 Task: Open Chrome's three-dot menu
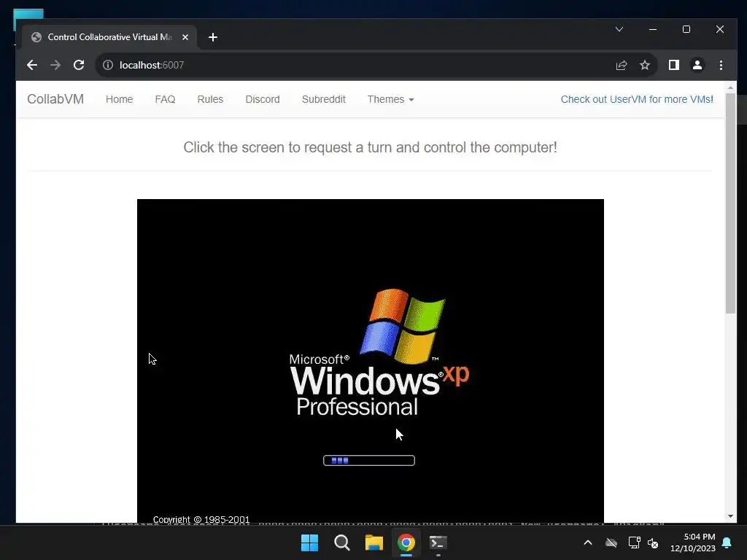click(x=721, y=65)
